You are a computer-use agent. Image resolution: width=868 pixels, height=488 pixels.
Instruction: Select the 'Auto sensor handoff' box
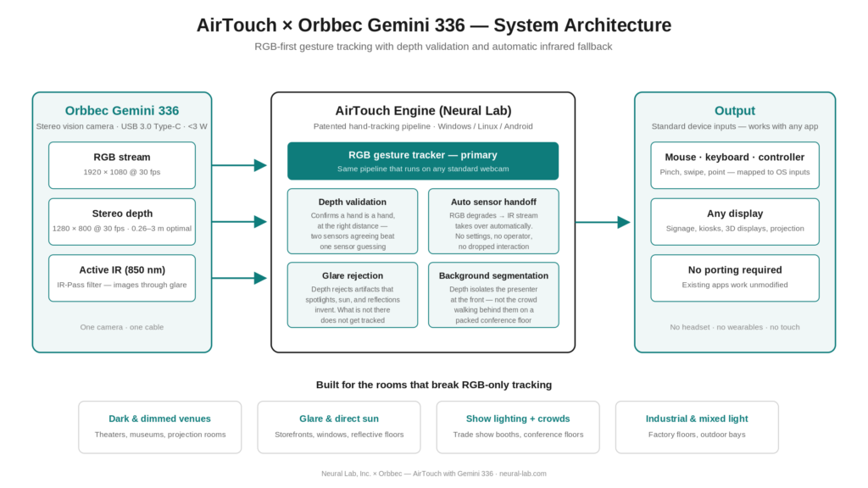coord(493,221)
